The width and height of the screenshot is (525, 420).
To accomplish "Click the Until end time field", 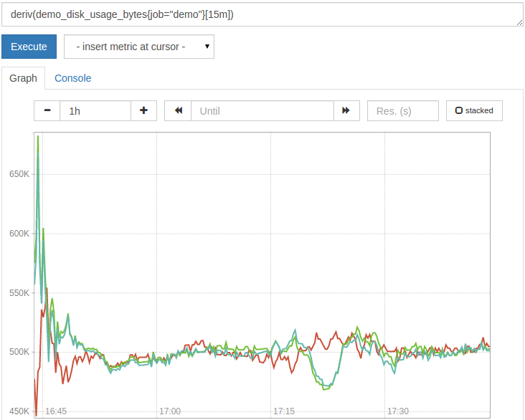I will [262, 111].
